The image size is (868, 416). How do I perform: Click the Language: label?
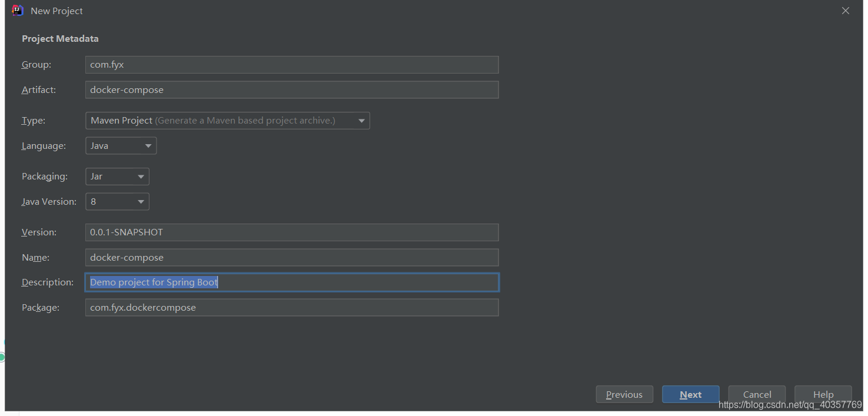pyautogui.click(x=44, y=146)
